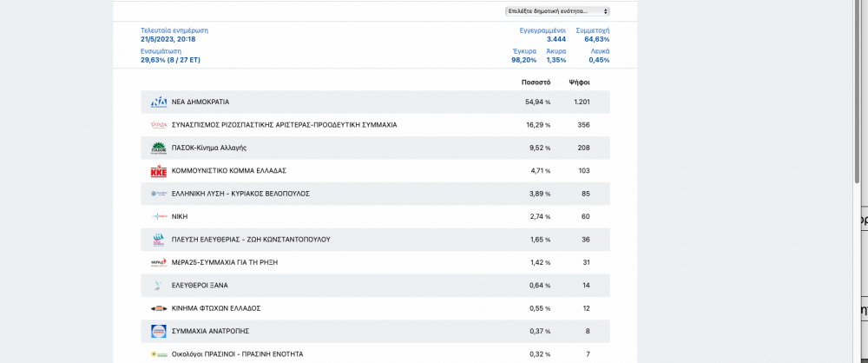Click the Λευκά label
Screen dimensions: 868x363
600,51
